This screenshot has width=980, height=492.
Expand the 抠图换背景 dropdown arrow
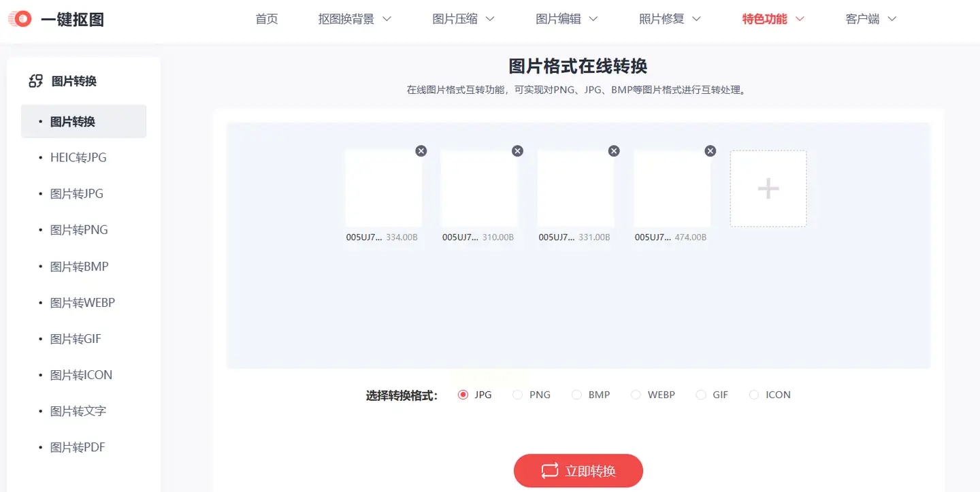[x=387, y=19]
